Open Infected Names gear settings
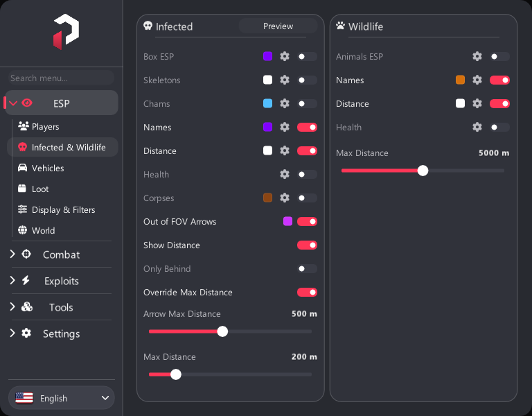Screen dimensions: 532x416 [284, 127]
